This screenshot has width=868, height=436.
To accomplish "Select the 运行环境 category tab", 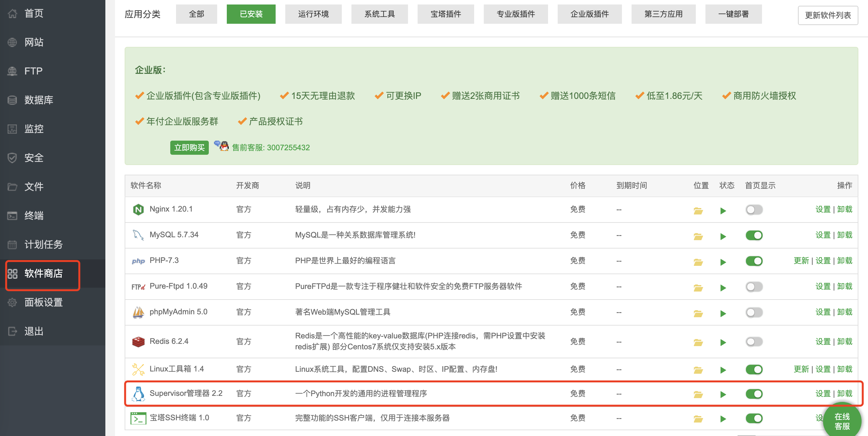I will tap(313, 14).
